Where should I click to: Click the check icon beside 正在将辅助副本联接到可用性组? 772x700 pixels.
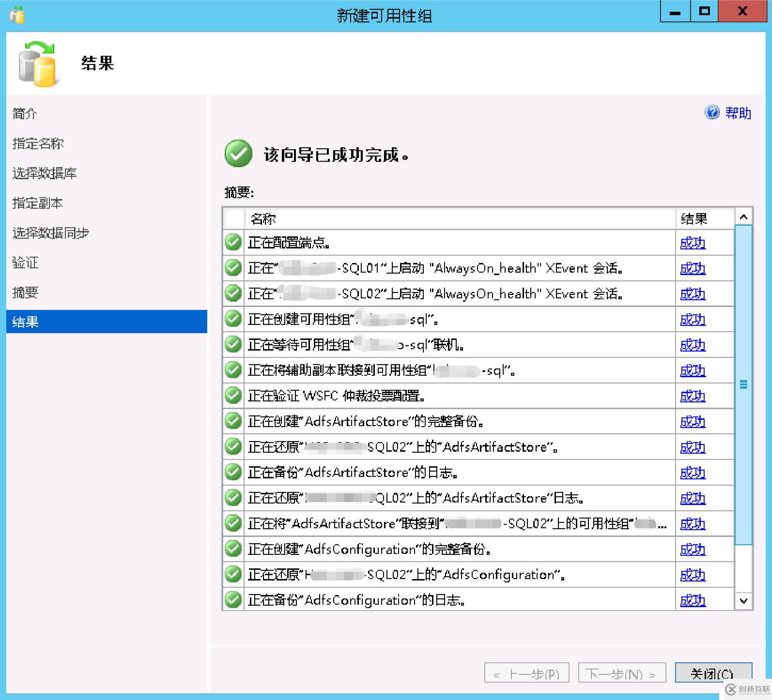coord(233,370)
